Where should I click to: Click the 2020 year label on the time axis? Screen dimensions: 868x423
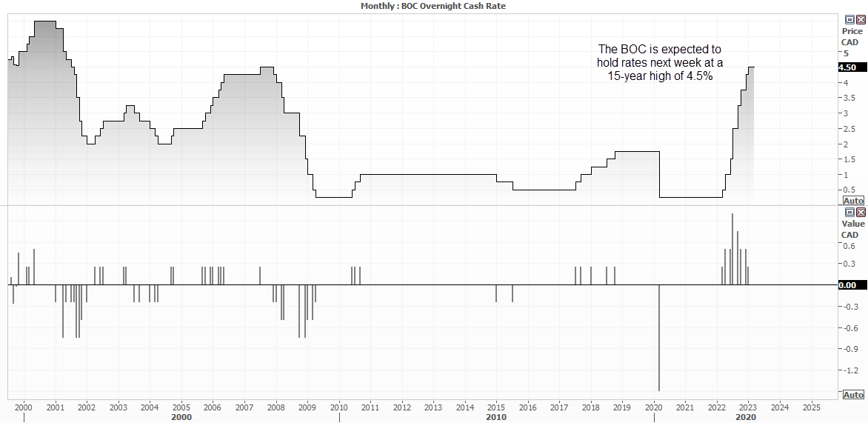click(654, 408)
